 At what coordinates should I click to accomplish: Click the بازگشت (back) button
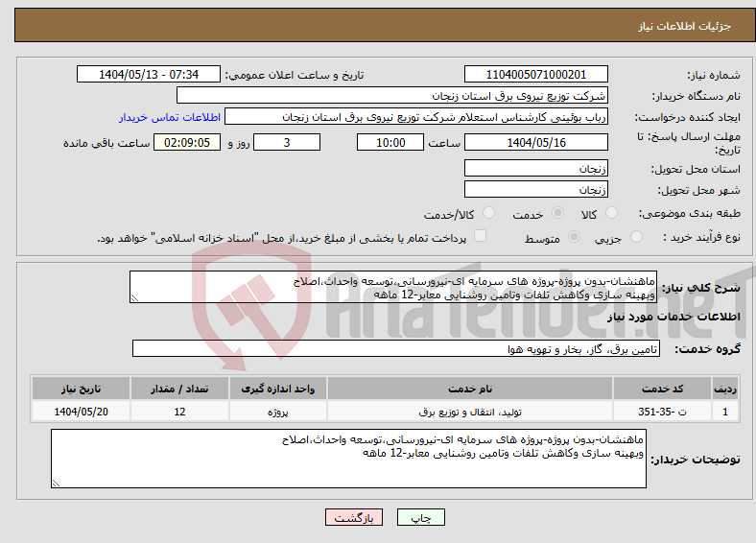click(354, 517)
